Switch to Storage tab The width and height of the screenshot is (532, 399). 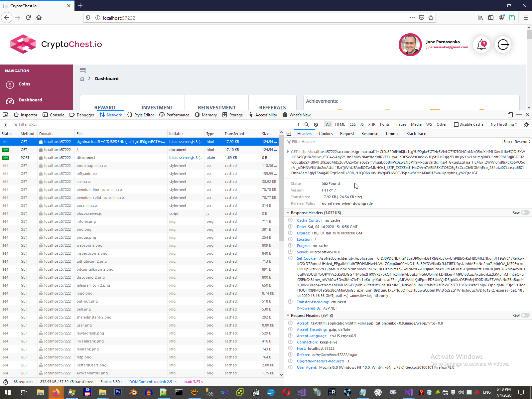pos(232,115)
